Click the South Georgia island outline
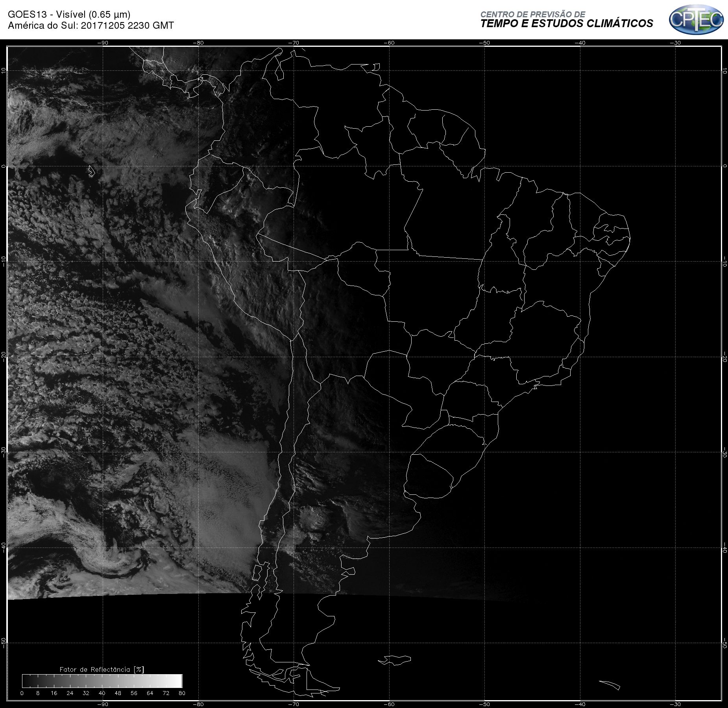Image resolution: width=728 pixels, height=708 pixels. click(610, 685)
